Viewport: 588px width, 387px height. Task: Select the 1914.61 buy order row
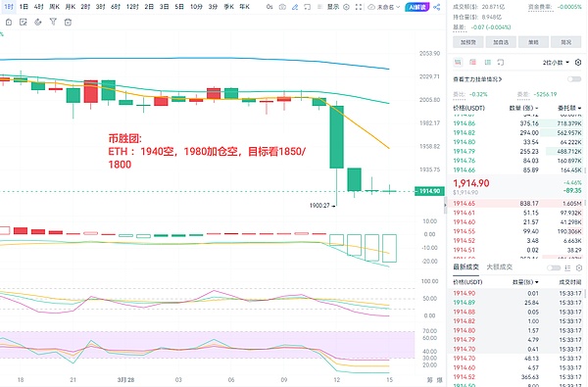[517, 213]
